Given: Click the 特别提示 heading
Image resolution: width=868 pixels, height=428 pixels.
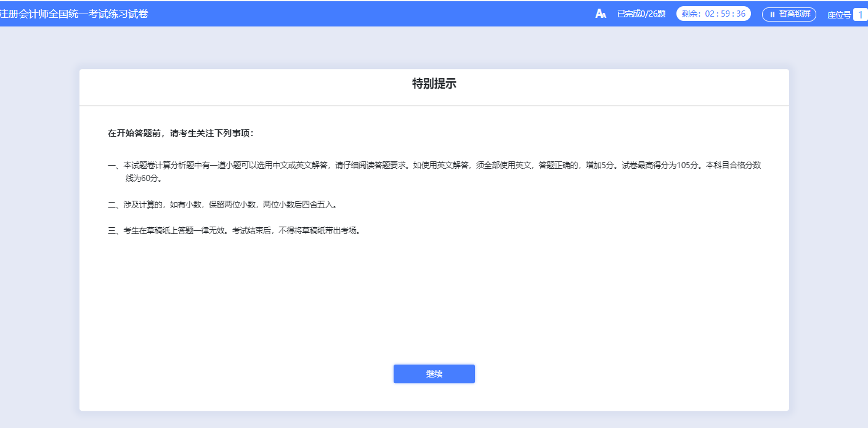Looking at the screenshot, I should (x=434, y=84).
